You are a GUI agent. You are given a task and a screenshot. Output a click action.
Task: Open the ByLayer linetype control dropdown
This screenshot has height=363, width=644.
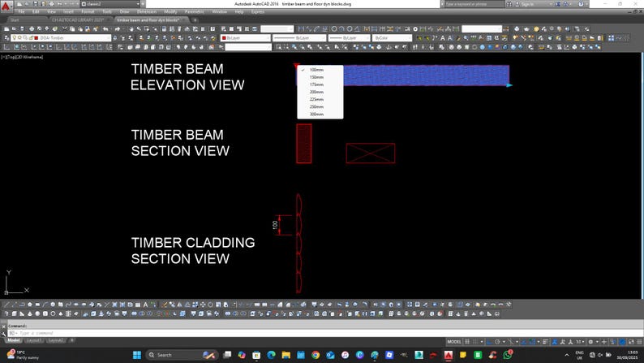pyautogui.click(x=299, y=38)
